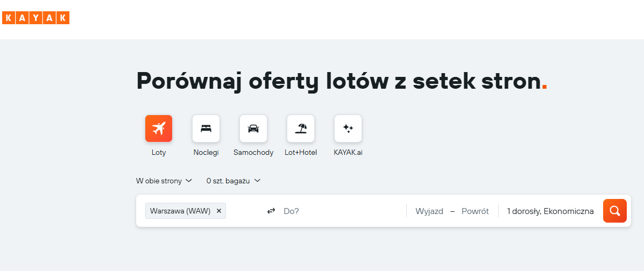This screenshot has width=644, height=271.
Task: Remove Warszawa (WAW) with the x
Action: click(x=219, y=211)
